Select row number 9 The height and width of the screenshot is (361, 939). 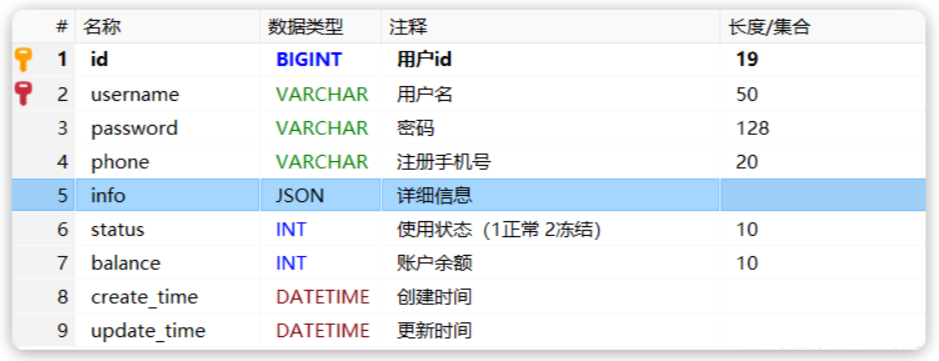(x=63, y=330)
